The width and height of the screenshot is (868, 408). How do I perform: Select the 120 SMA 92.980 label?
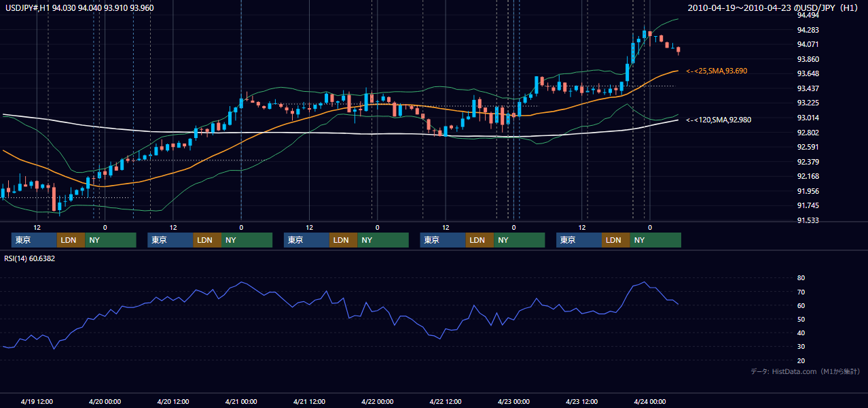(719, 120)
